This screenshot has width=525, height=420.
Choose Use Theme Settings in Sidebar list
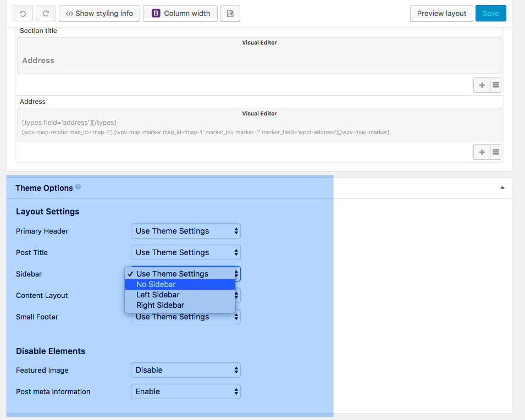pyautogui.click(x=180, y=274)
